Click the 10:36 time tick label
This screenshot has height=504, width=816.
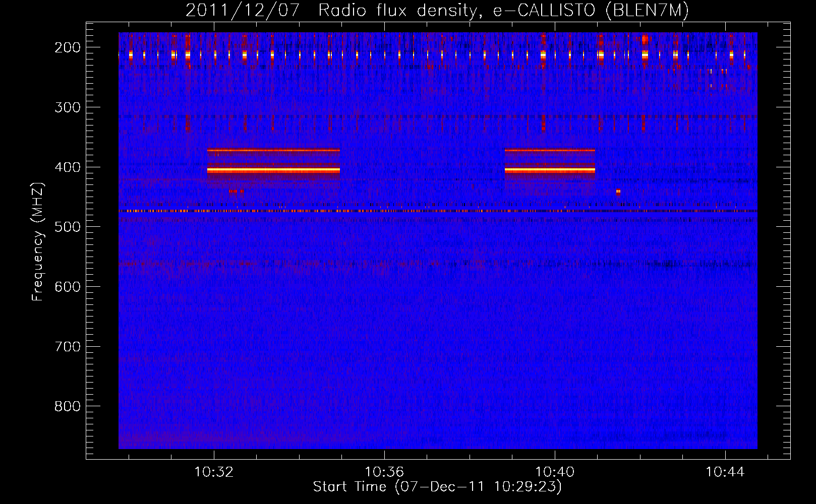[x=384, y=472]
